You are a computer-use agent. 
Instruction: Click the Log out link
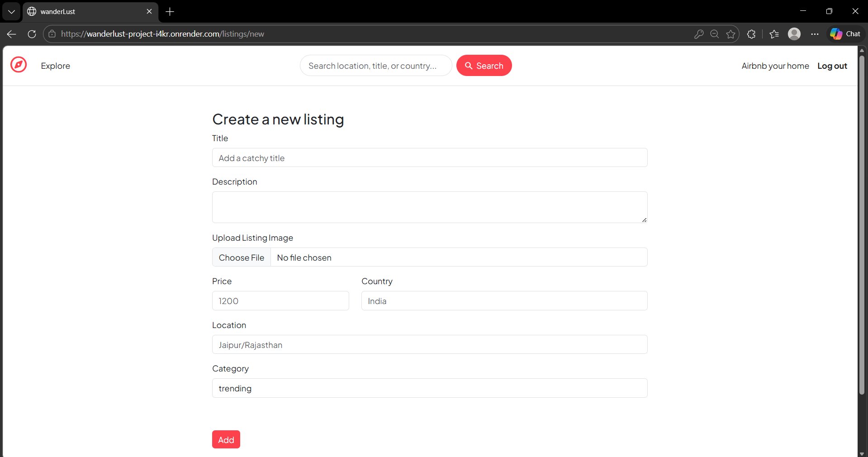(832, 66)
